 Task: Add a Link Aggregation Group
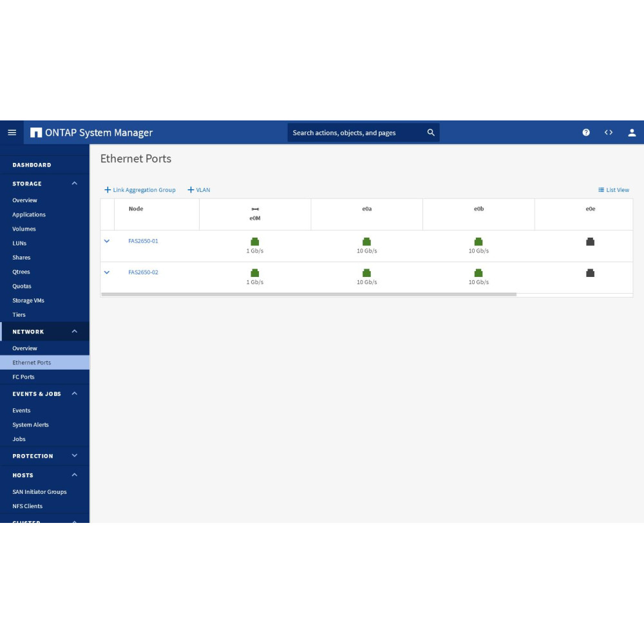pos(140,190)
